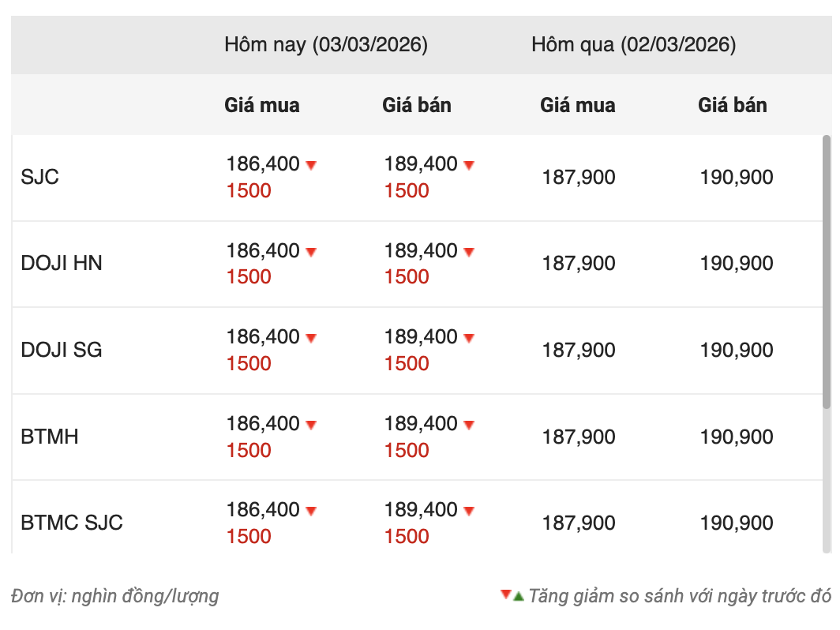This screenshot has height=630, width=840.
Task: Click the red down arrow beside DOJI HN buying price
Action: [x=311, y=252]
